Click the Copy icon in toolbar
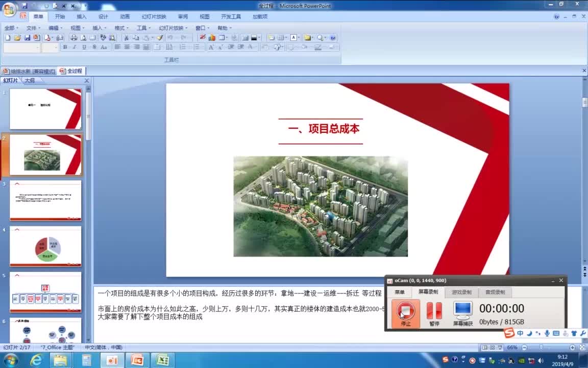The height and width of the screenshot is (368, 588). (136, 37)
